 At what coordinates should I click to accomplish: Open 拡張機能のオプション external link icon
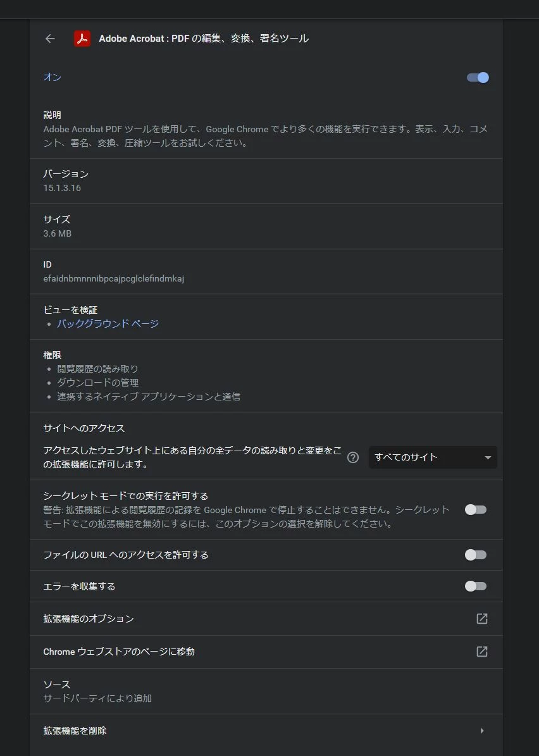tap(481, 619)
